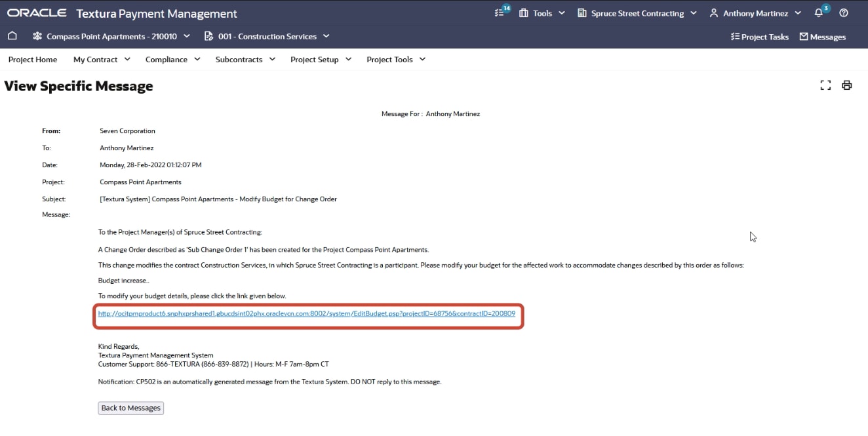868x436 pixels.
Task: Click the Messages envelope icon
Action: (x=804, y=37)
